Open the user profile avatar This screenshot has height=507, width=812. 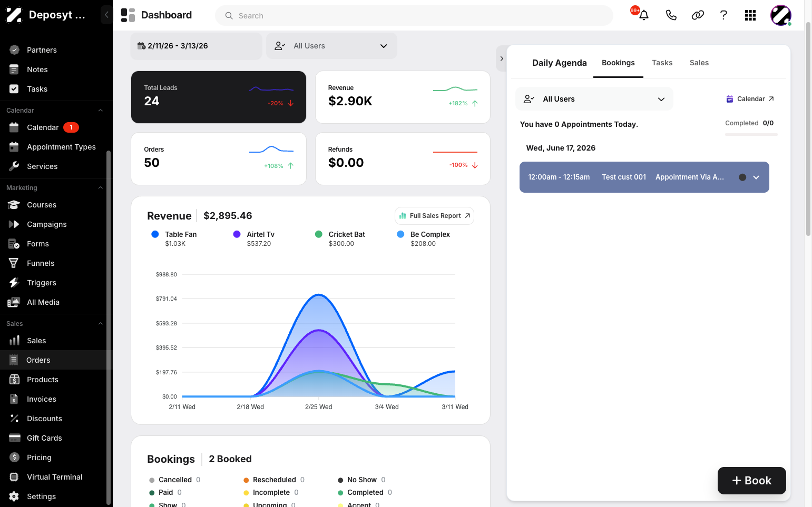pyautogui.click(x=780, y=15)
